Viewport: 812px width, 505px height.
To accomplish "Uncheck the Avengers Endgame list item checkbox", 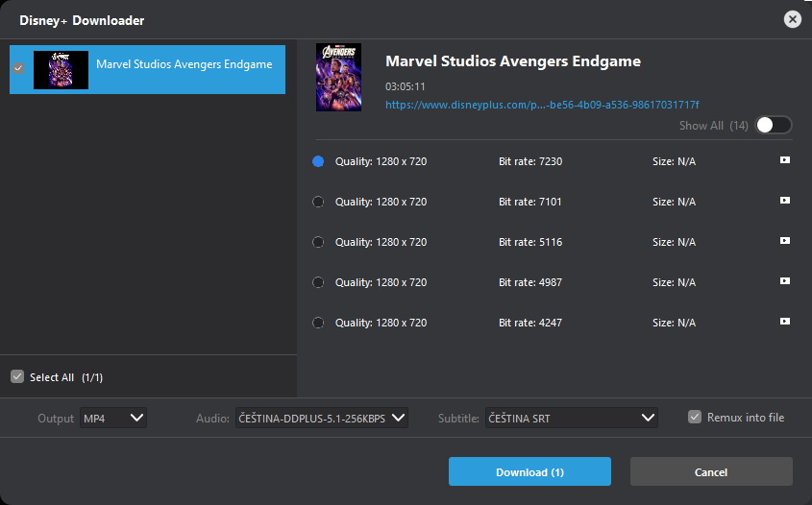I will pos(18,69).
